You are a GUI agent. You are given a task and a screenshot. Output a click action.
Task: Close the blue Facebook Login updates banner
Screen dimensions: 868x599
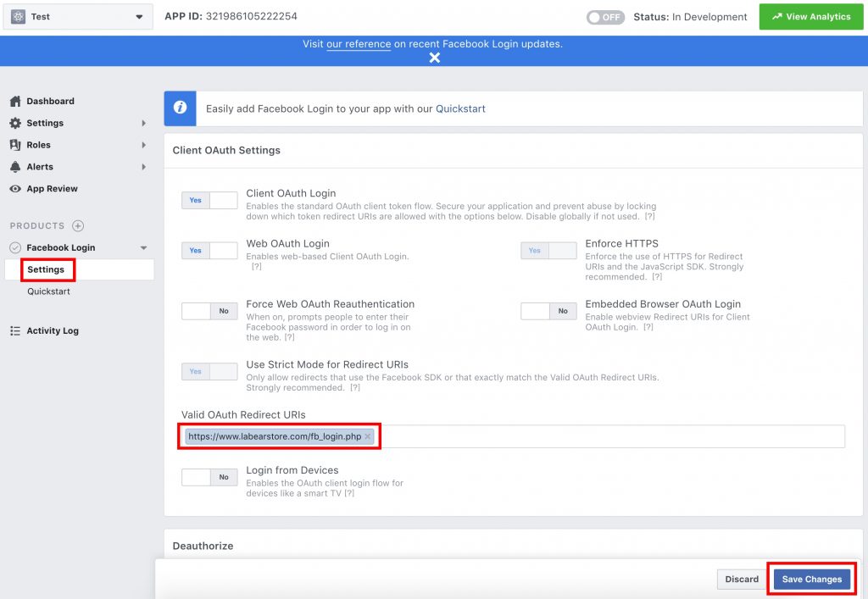(434, 58)
